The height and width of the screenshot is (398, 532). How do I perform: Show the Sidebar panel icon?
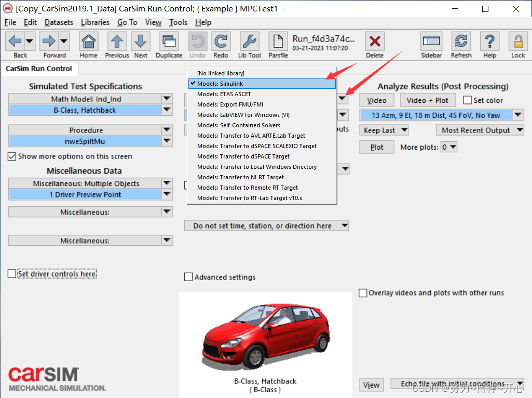click(x=431, y=42)
